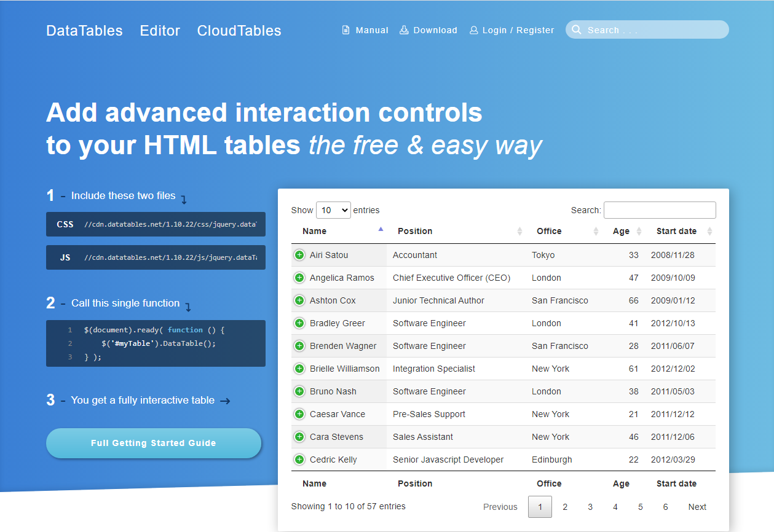
Task: Click the Sales Assistant cell
Action: pos(456,437)
